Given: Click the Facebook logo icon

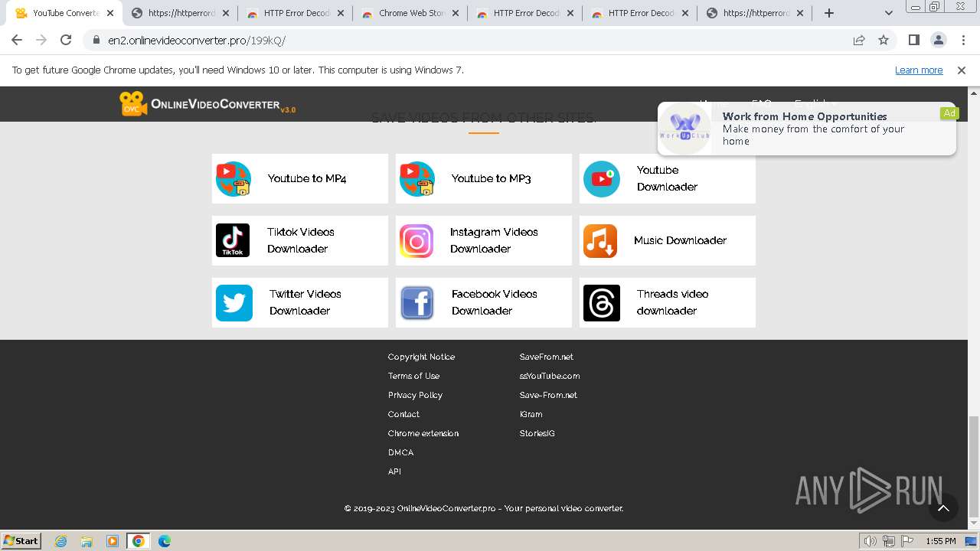Looking at the screenshot, I should [417, 303].
